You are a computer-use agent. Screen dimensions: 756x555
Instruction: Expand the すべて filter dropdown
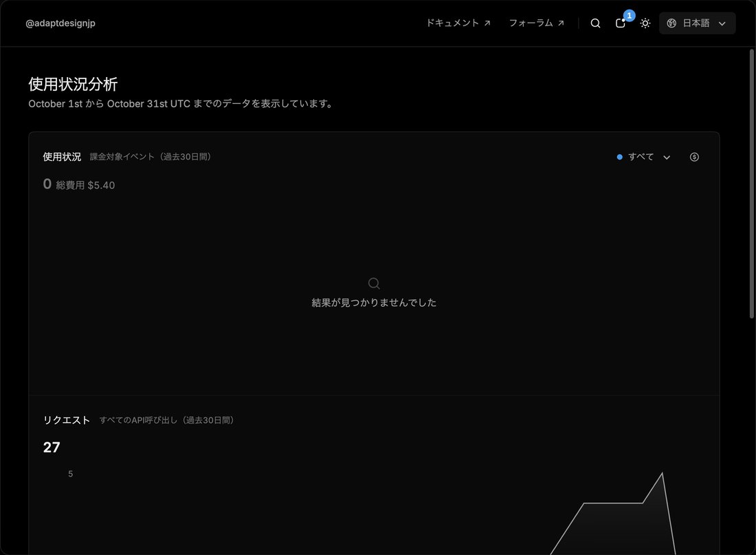click(x=644, y=157)
